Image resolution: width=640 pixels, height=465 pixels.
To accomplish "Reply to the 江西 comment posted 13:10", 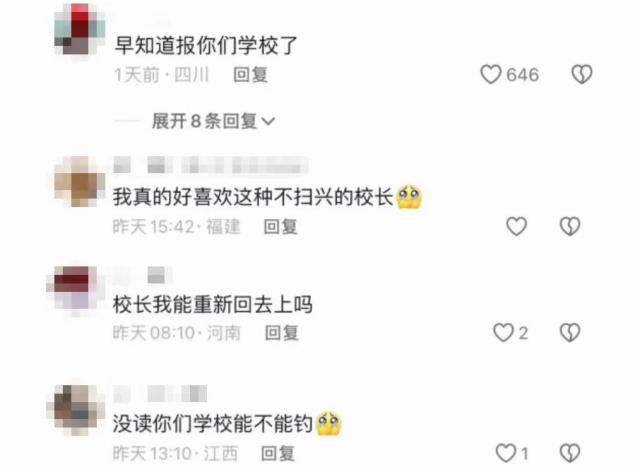I will (278, 453).
